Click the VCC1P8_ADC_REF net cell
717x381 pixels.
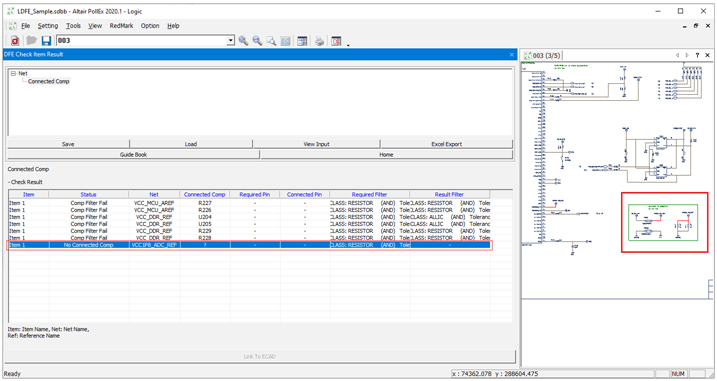pos(154,245)
